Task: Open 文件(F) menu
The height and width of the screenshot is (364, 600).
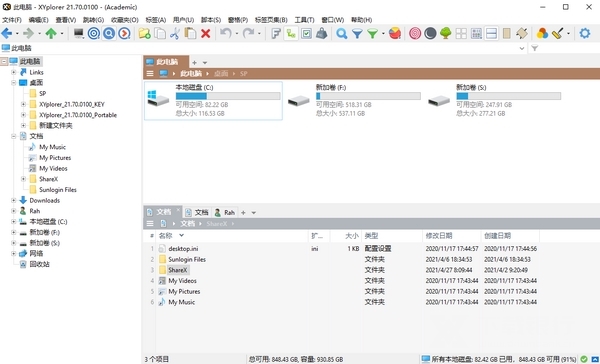Action: [12, 20]
